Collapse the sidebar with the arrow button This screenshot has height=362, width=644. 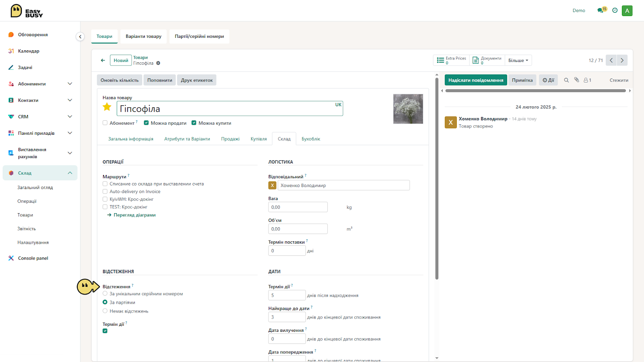pyautogui.click(x=80, y=37)
